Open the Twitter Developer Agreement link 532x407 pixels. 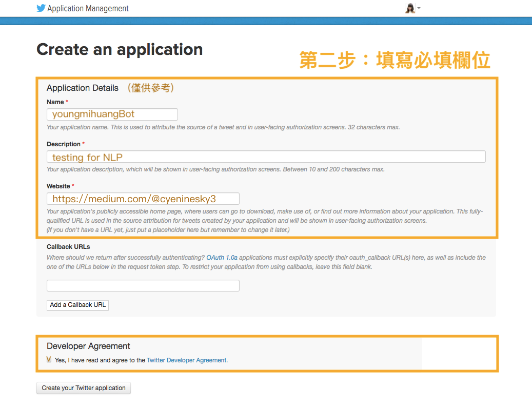(x=186, y=360)
